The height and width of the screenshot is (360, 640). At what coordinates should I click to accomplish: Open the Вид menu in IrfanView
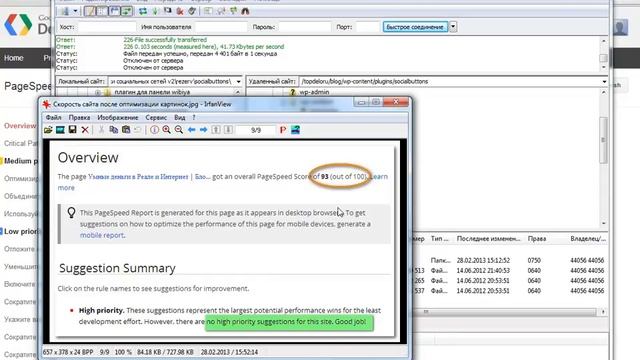pos(180,118)
